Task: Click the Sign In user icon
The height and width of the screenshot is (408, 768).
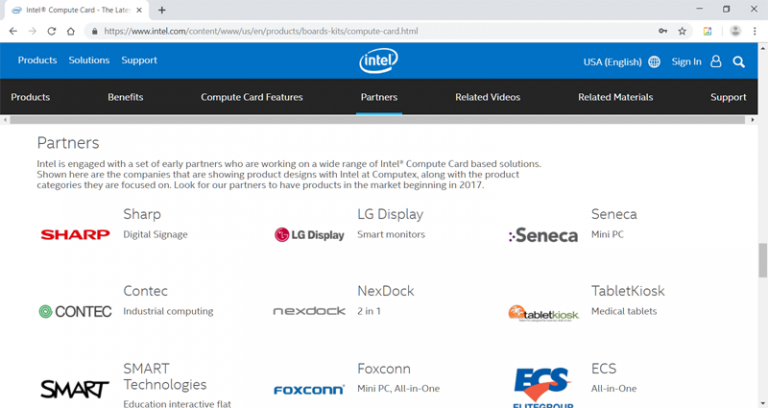Action: click(716, 61)
